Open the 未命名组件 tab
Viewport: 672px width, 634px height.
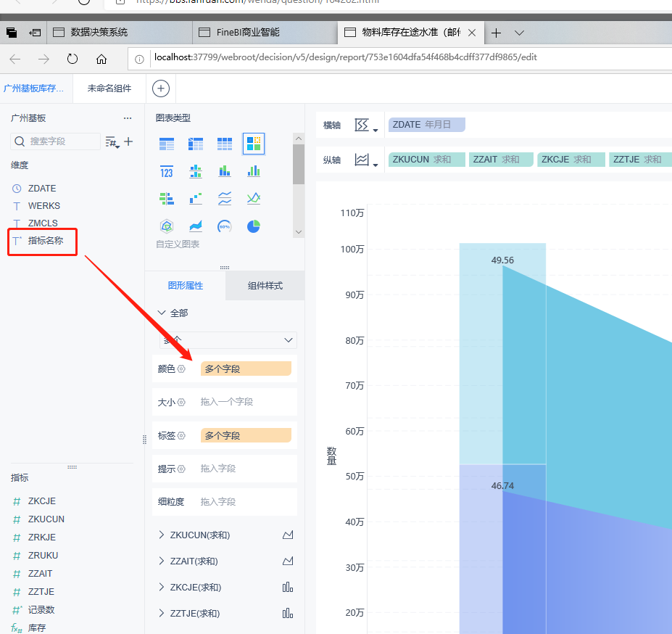[109, 88]
